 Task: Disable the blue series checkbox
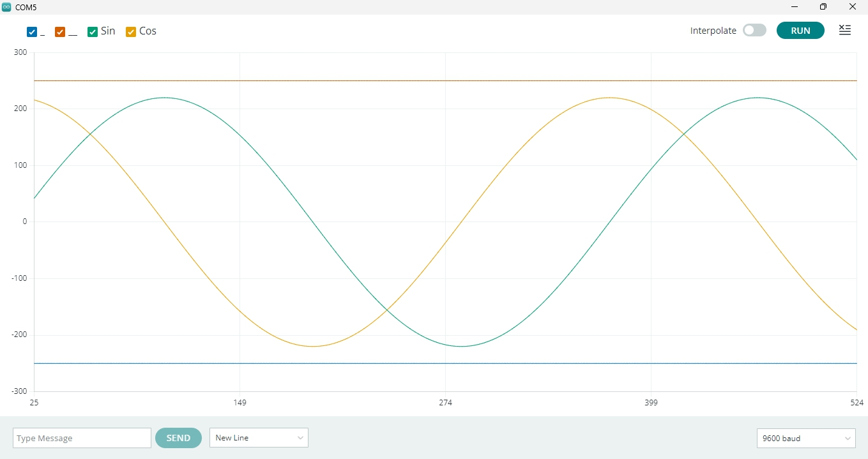pyautogui.click(x=33, y=31)
